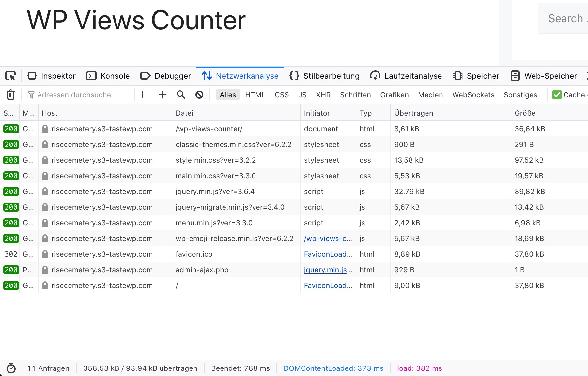Select the Alles filter
Viewport: 588px width, 376px height.
[228, 95]
